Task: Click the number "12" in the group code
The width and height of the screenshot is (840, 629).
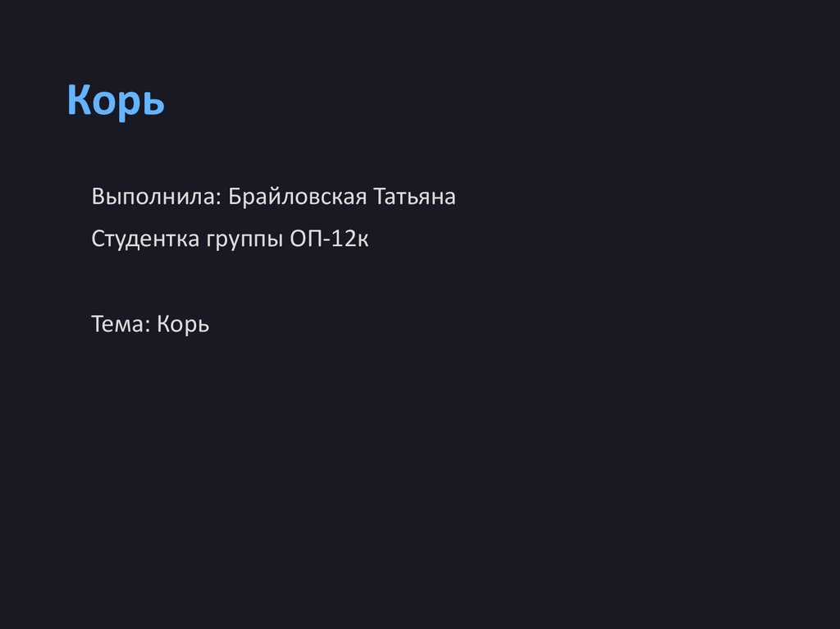Action: (x=345, y=239)
